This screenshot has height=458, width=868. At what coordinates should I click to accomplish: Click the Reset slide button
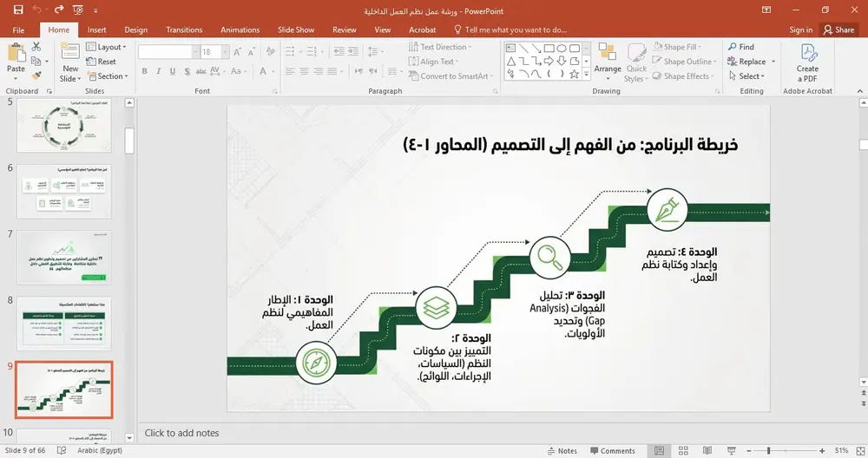point(102,62)
